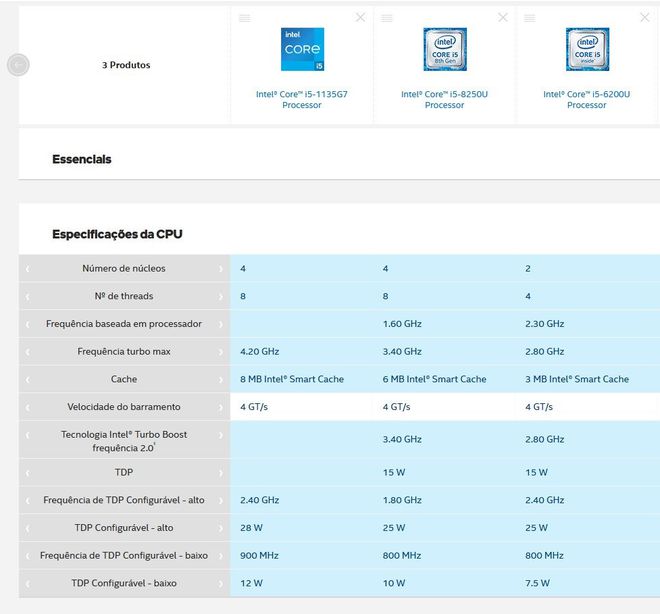The width and height of the screenshot is (660, 614).
Task: Select the Cache row label
Action: click(x=124, y=380)
